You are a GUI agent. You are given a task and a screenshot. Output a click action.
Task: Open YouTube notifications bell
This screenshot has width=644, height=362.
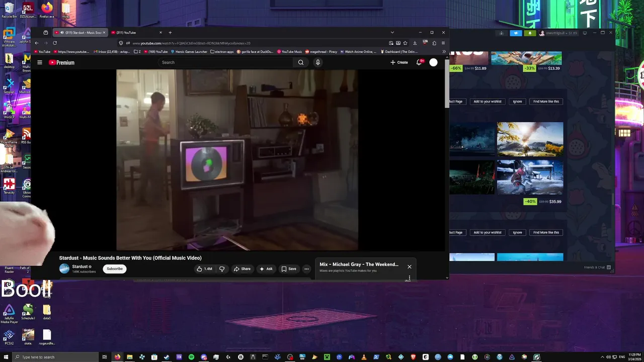(x=419, y=62)
